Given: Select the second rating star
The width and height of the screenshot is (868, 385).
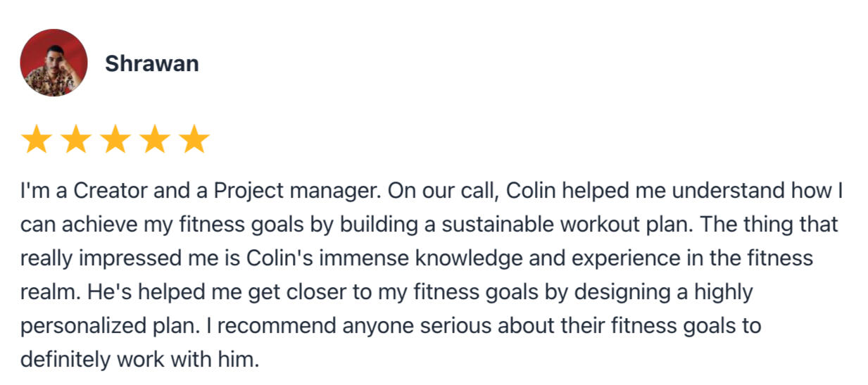Looking at the screenshot, I should (75, 139).
